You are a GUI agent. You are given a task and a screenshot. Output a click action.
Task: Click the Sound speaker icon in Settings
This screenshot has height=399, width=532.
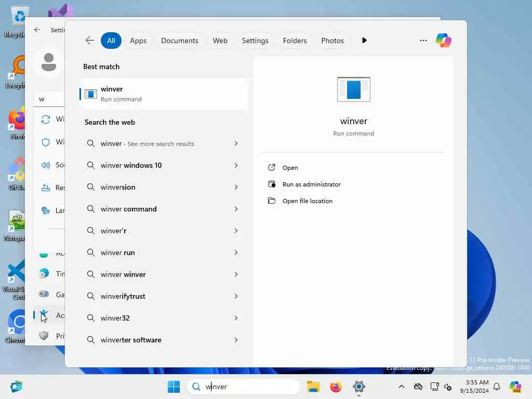point(46,165)
